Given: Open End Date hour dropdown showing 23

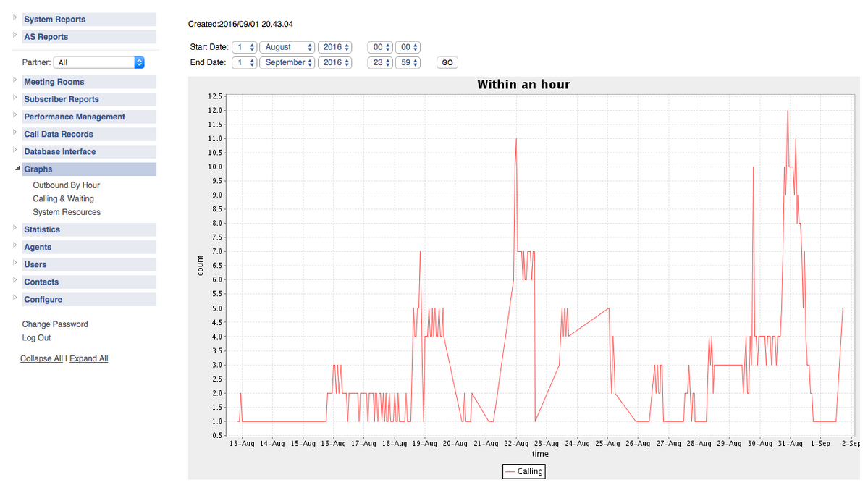Looking at the screenshot, I should click(380, 62).
